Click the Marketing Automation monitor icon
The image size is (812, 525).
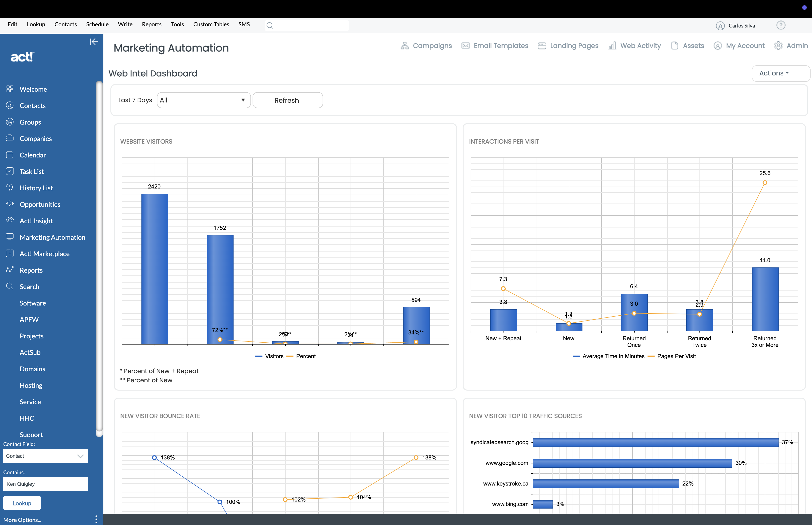(10, 237)
